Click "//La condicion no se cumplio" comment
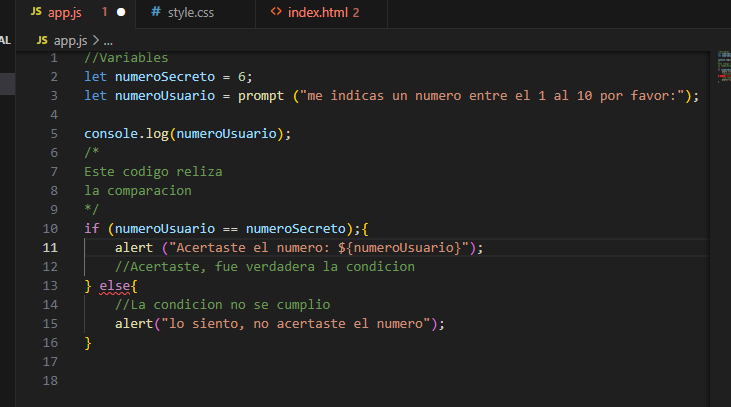Viewport: 731px width, 407px height. (x=222, y=305)
